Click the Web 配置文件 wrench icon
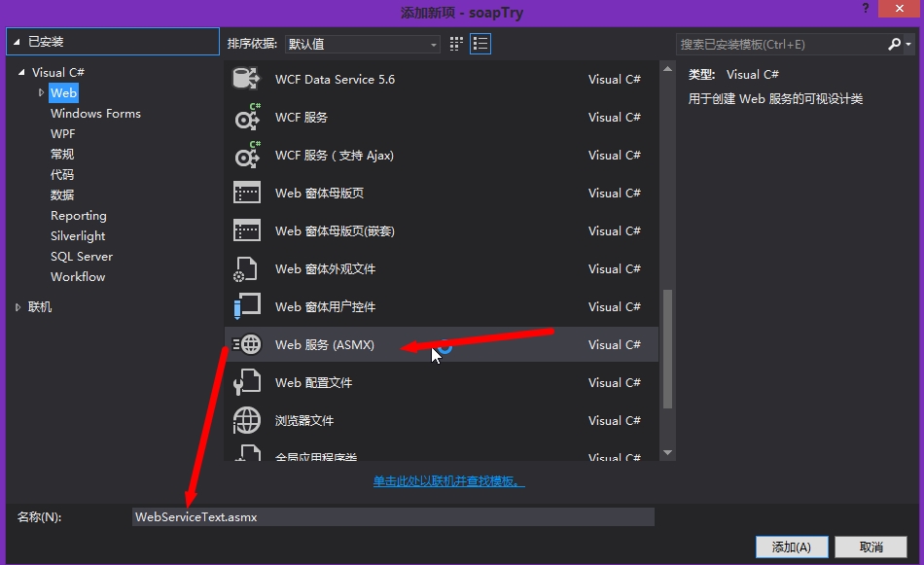This screenshot has height=565, width=924. point(247,382)
